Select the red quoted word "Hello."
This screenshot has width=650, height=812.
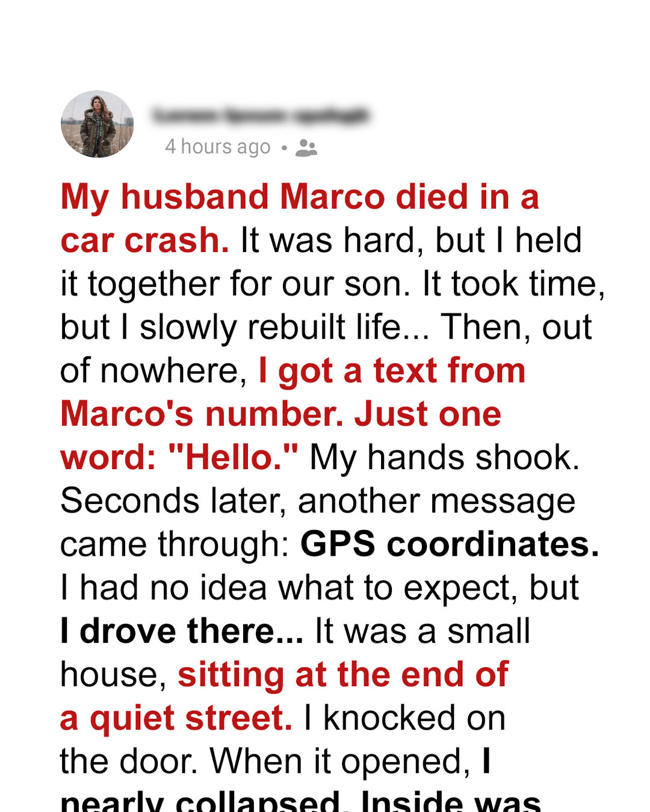click(233, 457)
